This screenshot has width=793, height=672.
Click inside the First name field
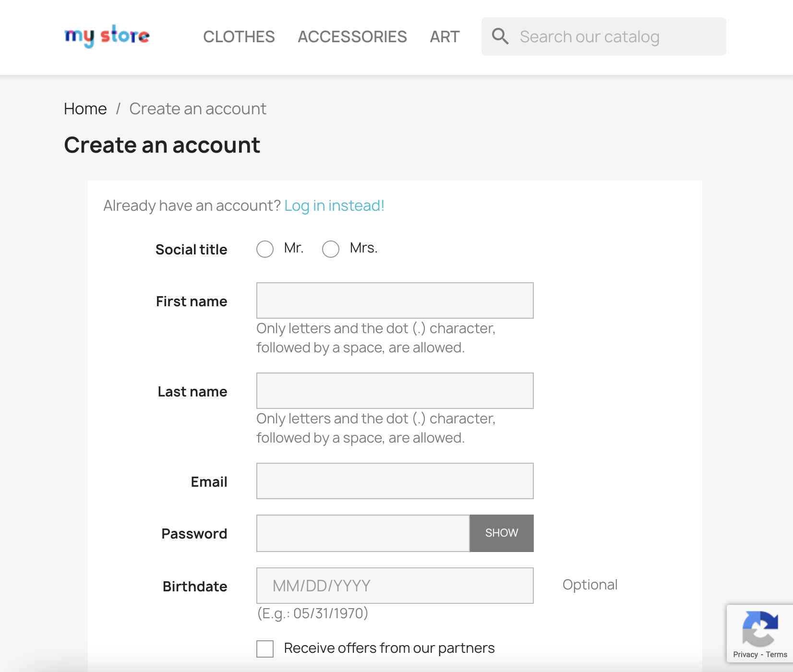[394, 300]
